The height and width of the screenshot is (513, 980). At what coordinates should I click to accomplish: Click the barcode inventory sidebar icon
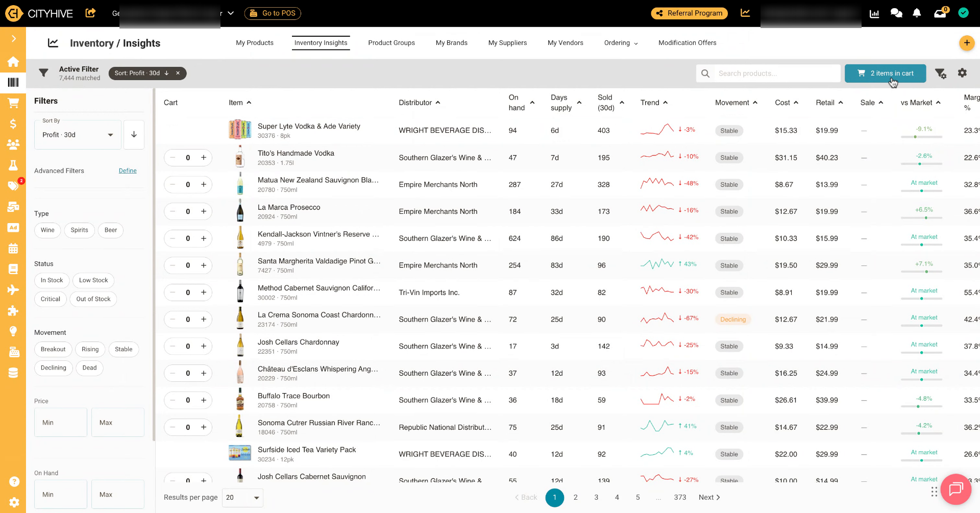(x=13, y=82)
